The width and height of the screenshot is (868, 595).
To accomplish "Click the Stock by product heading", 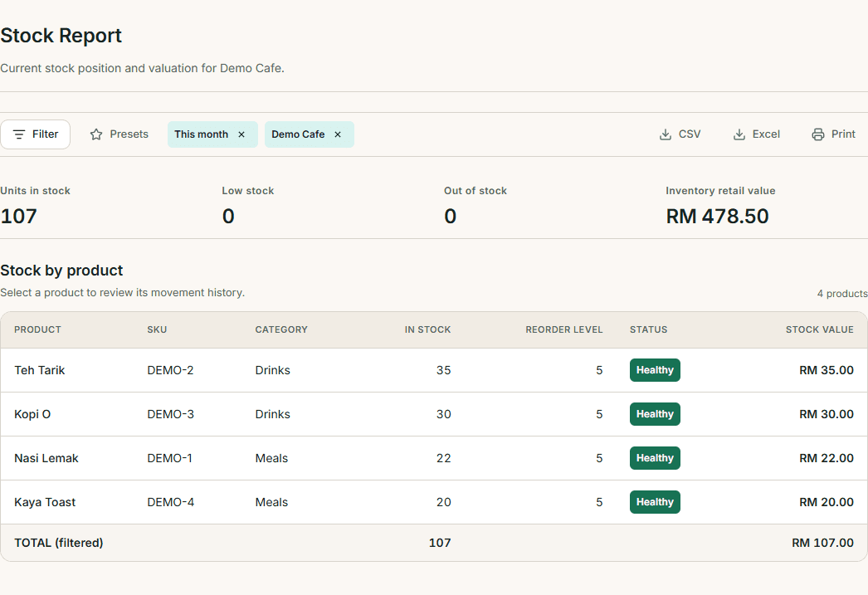I will pyautogui.click(x=61, y=271).
